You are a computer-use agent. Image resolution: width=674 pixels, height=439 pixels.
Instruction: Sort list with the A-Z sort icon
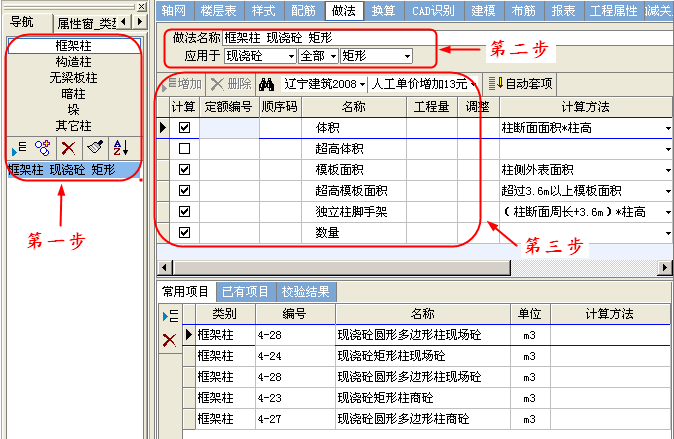click(x=119, y=146)
